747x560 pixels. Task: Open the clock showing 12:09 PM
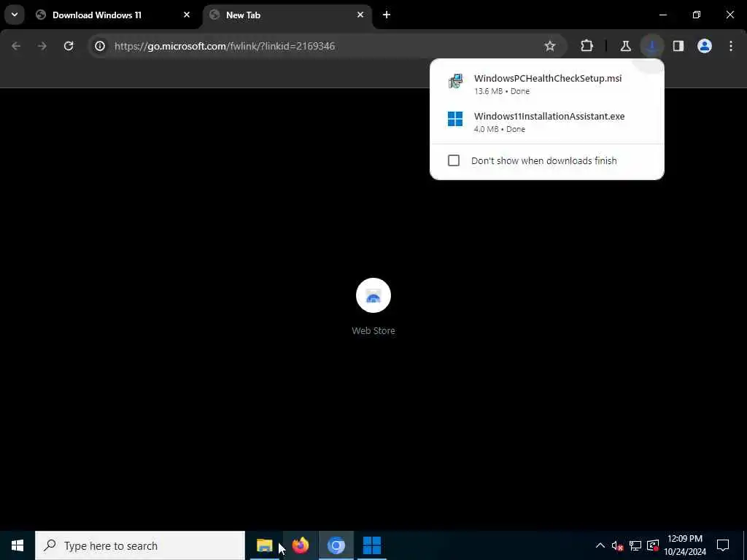point(685,545)
